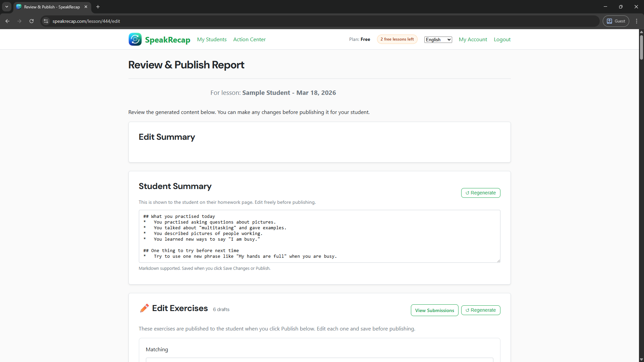Click the SpeakRecap logo icon
The image size is (644, 362).
(x=135, y=40)
